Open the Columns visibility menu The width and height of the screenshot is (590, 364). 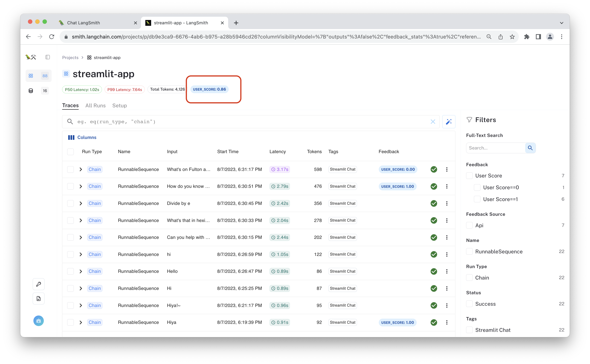click(82, 137)
